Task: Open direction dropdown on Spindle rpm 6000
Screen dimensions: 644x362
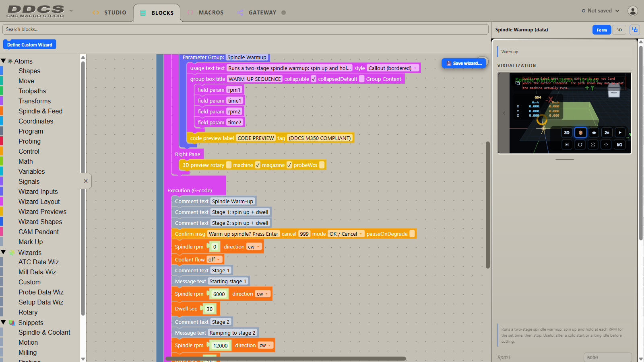Action: click(x=263, y=294)
